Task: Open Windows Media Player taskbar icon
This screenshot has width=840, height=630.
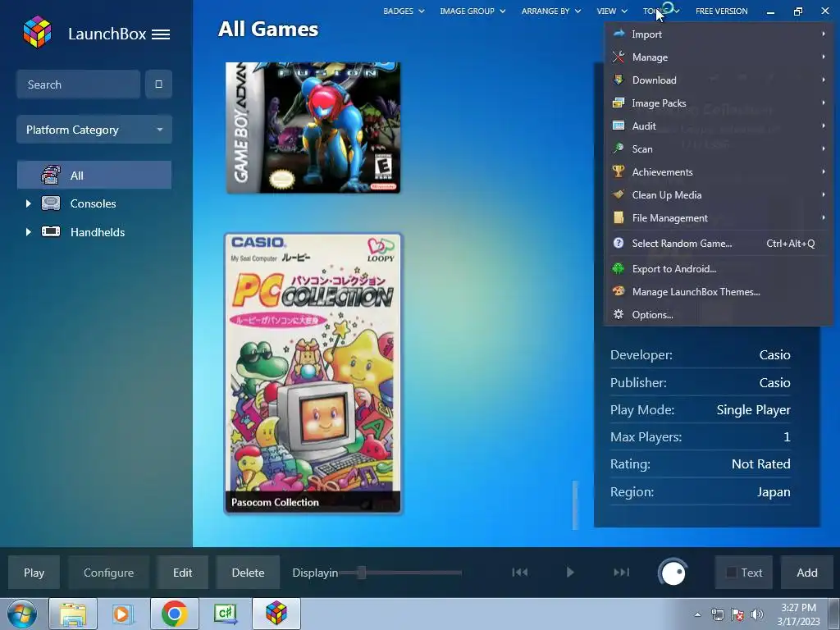Action: coord(123,614)
